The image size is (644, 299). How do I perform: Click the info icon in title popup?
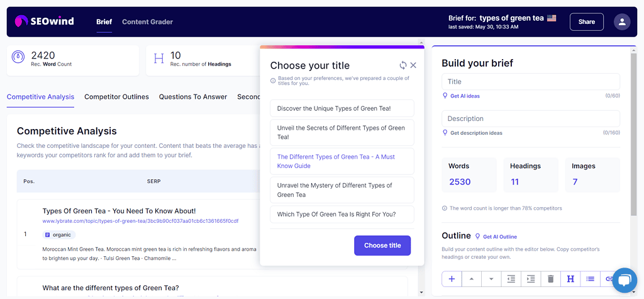tap(273, 81)
